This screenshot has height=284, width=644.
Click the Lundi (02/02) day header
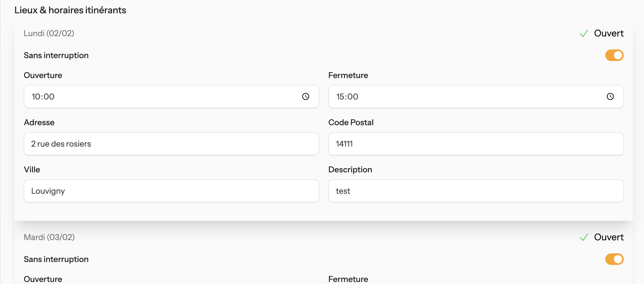coord(49,33)
